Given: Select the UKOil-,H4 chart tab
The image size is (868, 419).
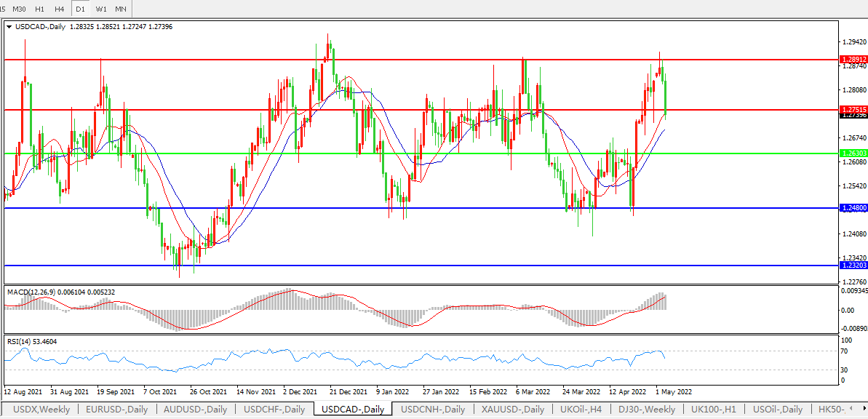Looking at the screenshot, I should click(x=581, y=410).
